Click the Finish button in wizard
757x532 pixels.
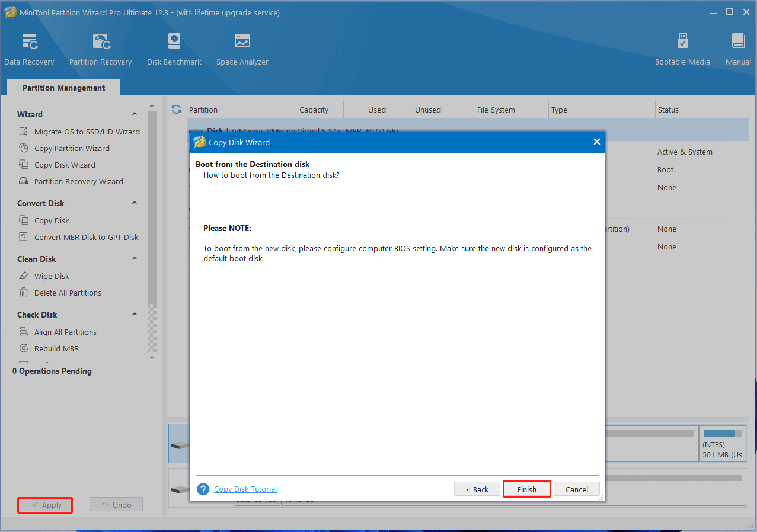[526, 489]
